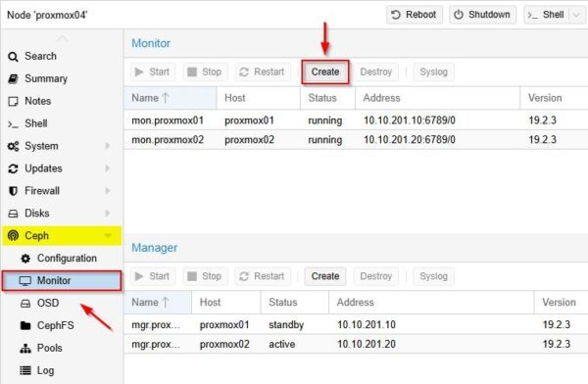Select the standby manager row on proxmox01
The width and height of the screenshot is (588, 384).
pos(356,325)
